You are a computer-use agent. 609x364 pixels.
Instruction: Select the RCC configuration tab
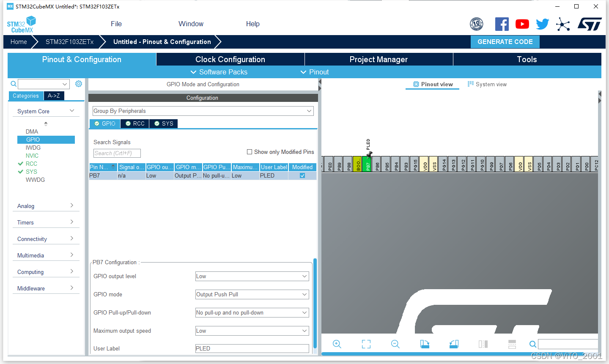[135, 123]
